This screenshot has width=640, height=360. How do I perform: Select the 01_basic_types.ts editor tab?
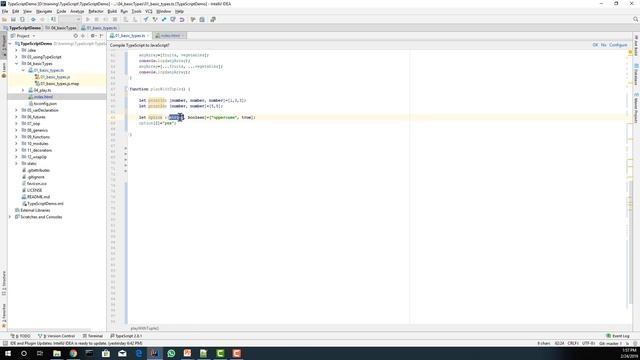(130, 36)
